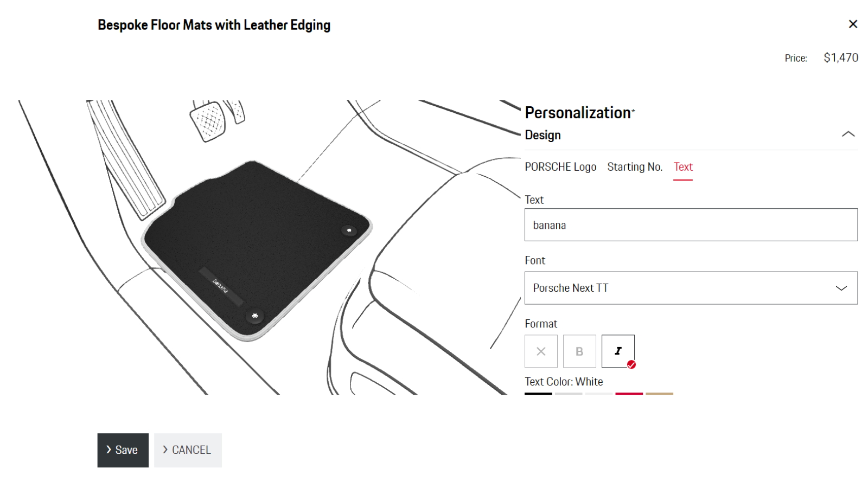Select the no-format X option
Viewport: 868px width, 488px height.
pyautogui.click(x=541, y=351)
